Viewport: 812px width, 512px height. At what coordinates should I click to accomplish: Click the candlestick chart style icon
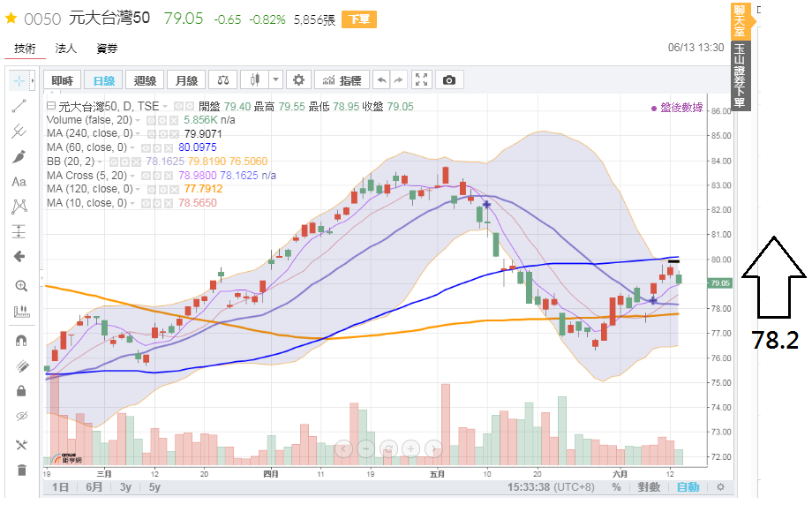(255, 80)
